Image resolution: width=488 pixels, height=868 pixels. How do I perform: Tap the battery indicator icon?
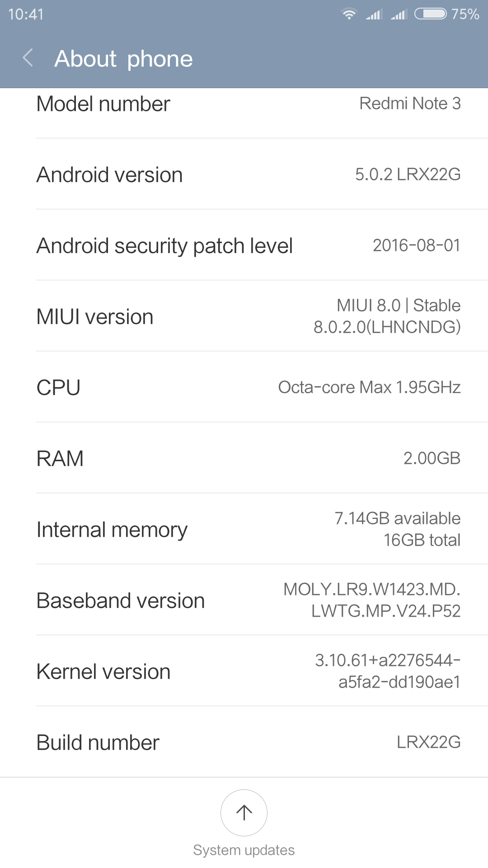(431, 14)
